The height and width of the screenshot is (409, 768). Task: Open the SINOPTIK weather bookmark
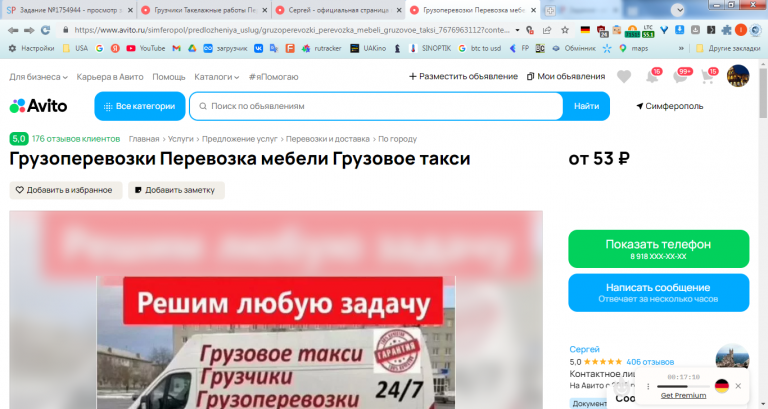click(430, 48)
